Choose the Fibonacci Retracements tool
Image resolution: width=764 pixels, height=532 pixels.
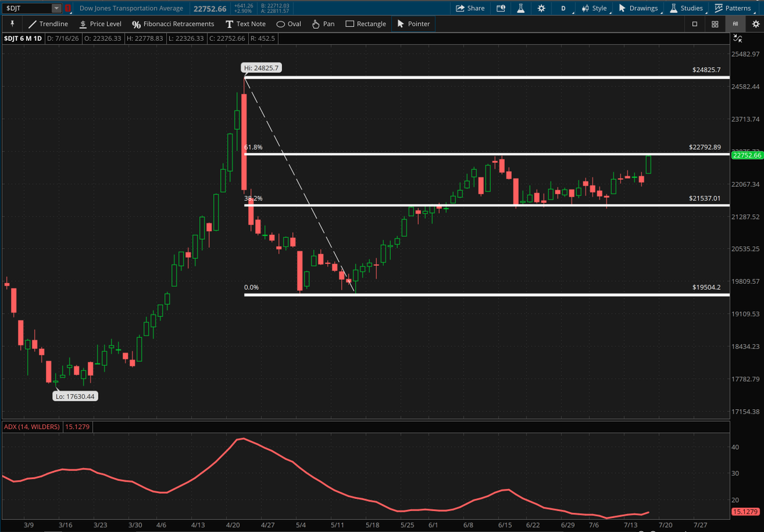173,24
